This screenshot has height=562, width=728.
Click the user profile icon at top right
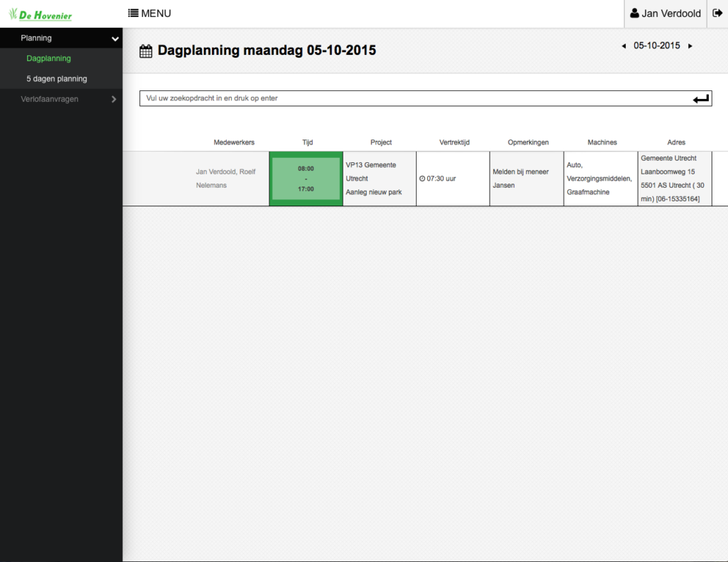(x=635, y=14)
